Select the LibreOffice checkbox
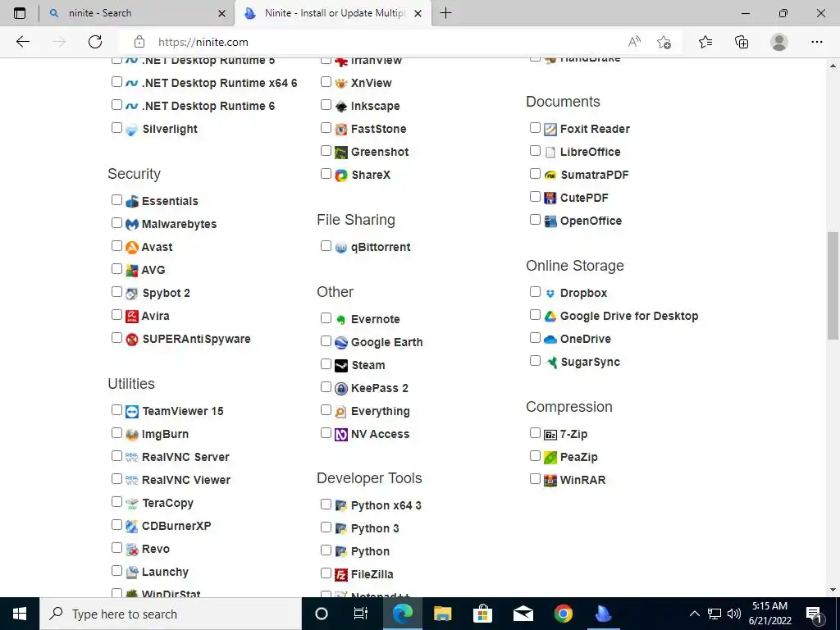Screen dimensions: 840x630 coord(535,151)
